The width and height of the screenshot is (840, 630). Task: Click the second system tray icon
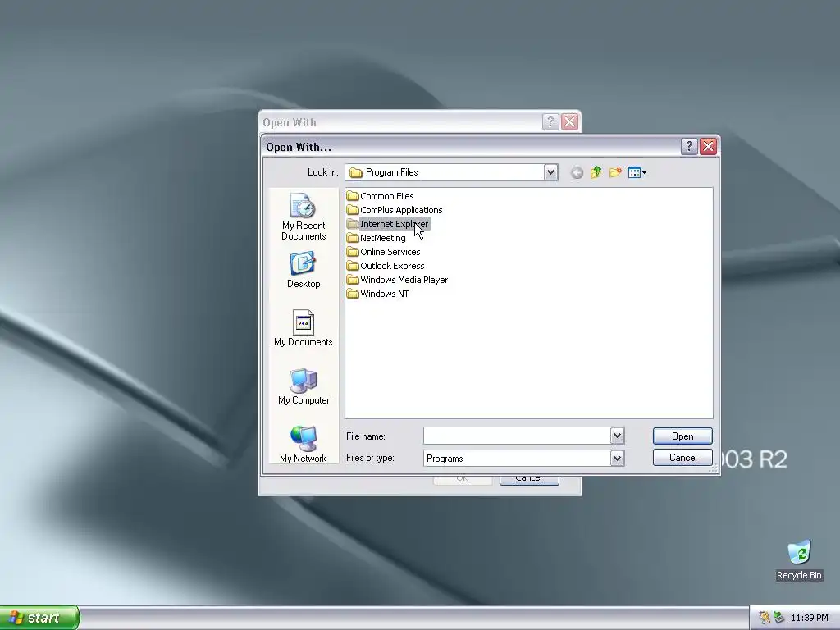point(779,619)
